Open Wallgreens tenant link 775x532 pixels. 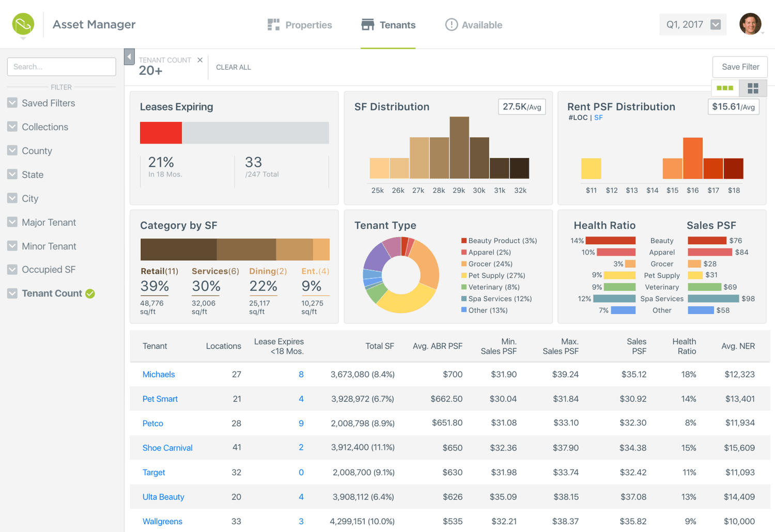[162, 521]
